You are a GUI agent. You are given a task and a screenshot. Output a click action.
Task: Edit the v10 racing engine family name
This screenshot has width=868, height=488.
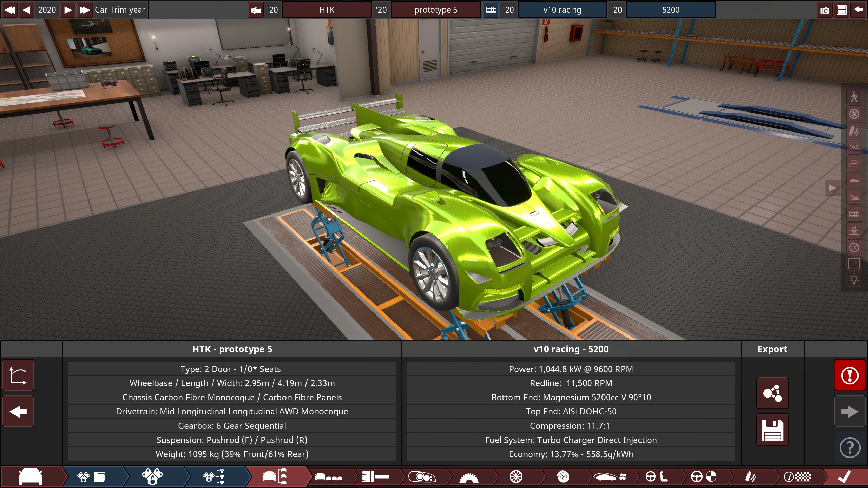pyautogui.click(x=562, y=10)
